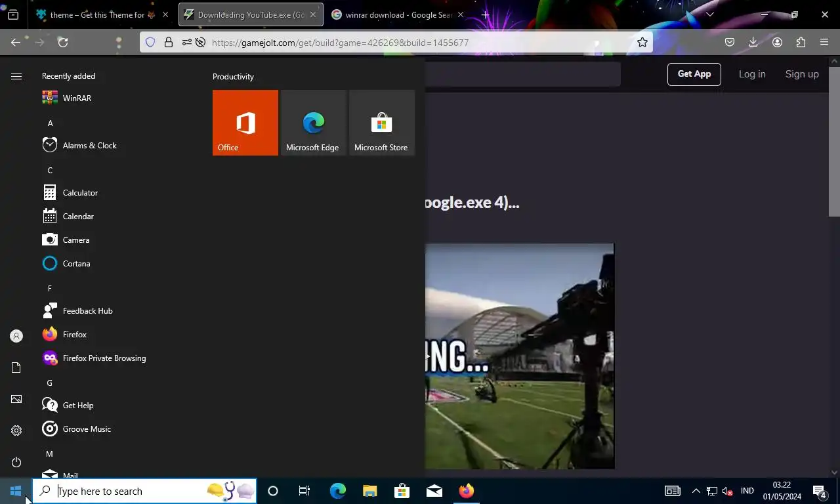Image resolution: width=840 pixels, height=504 pixels.
Task: Click the taskbar search box
Action: point(144,491)
